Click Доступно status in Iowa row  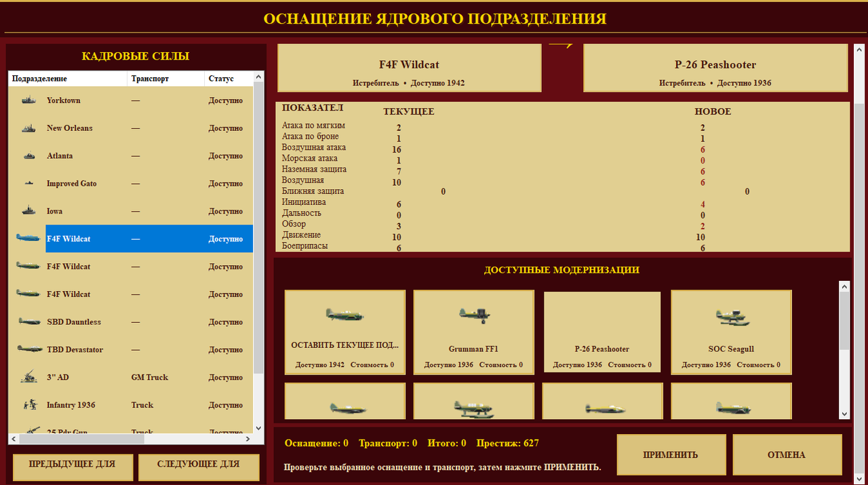click(225, 211)
